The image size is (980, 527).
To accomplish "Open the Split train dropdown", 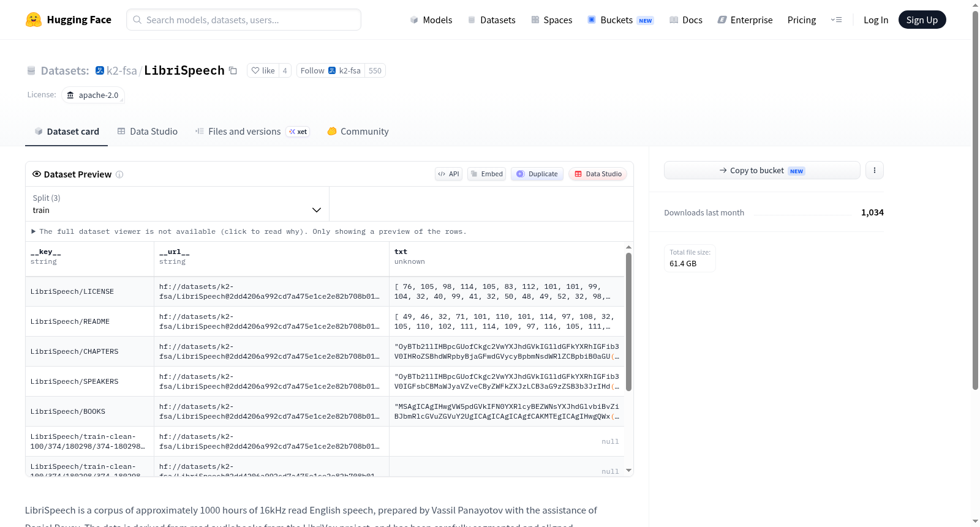I will click(177, 204).
